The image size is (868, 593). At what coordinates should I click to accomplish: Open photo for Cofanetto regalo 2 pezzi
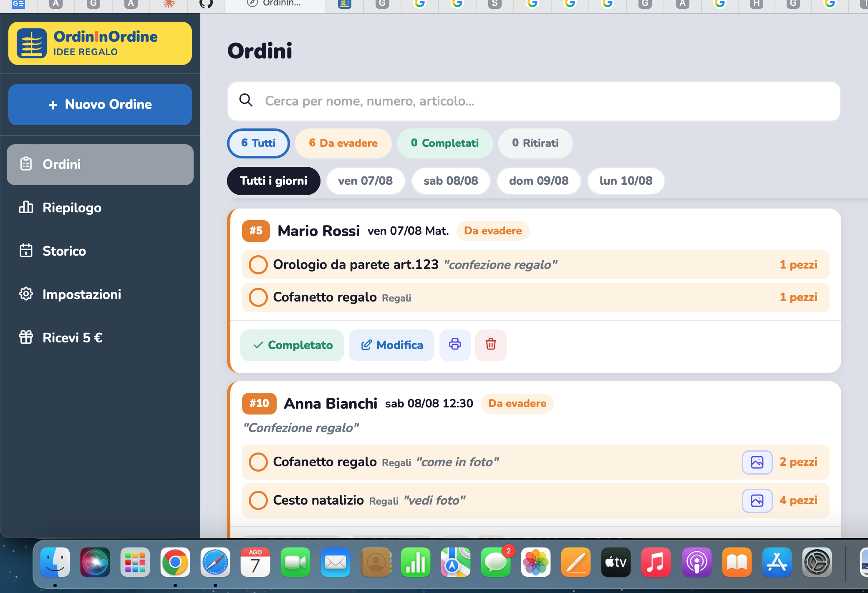pyautogui.click(x=757, y=462)
